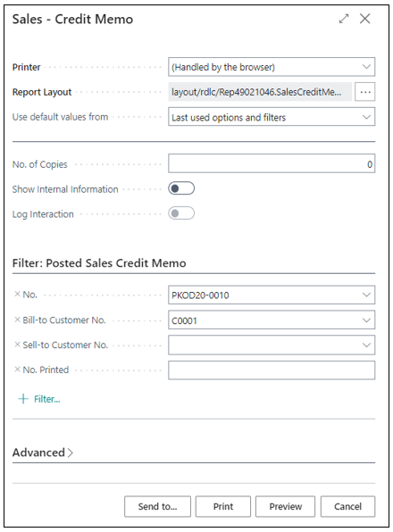Close the Sales - Credit Memo dialog
Viewport: 393px width, 532px height.
tap(364, 19)
